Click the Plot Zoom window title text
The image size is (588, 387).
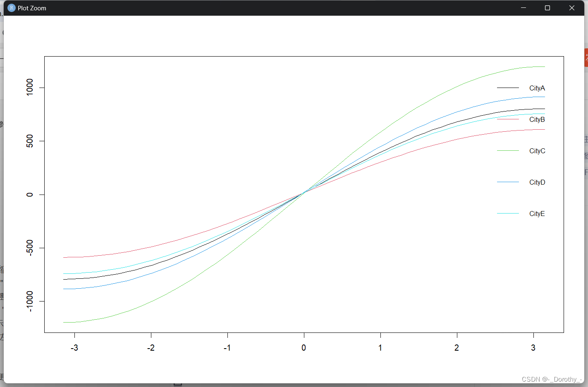(32, 8)
